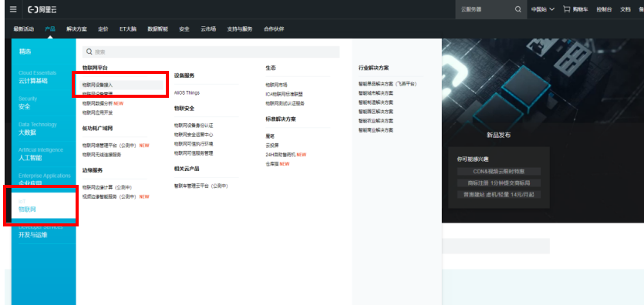
Task: Click the top bar search magnifier icon
Action: 518,9
